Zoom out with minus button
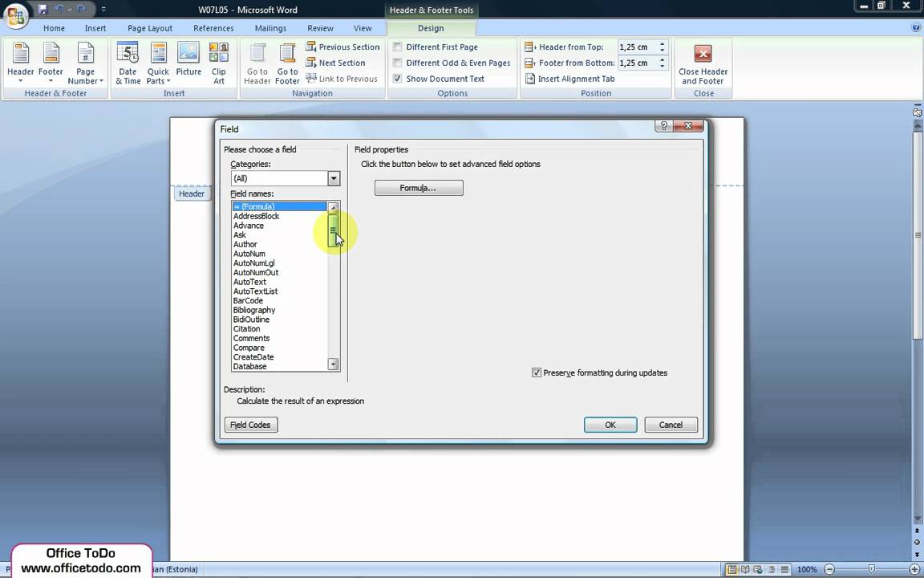The image size is (924, 578). coord(829,570)
